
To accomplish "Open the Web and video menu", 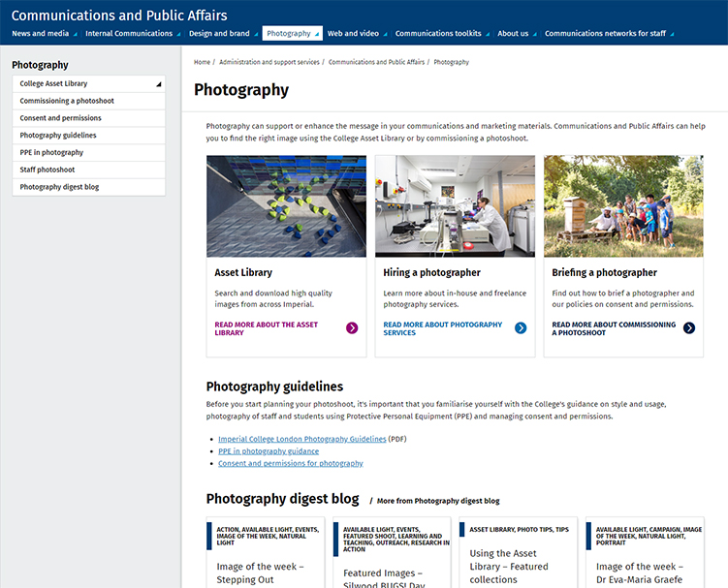I will point(353,33).
